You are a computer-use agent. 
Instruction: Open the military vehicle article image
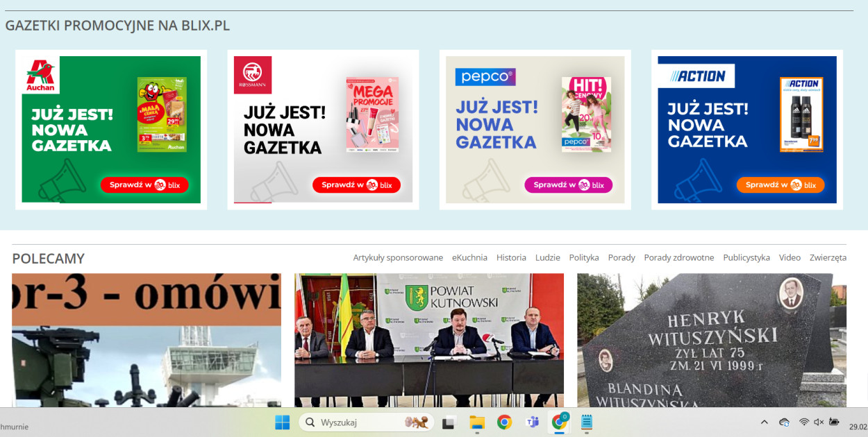[x=147, y=340]
